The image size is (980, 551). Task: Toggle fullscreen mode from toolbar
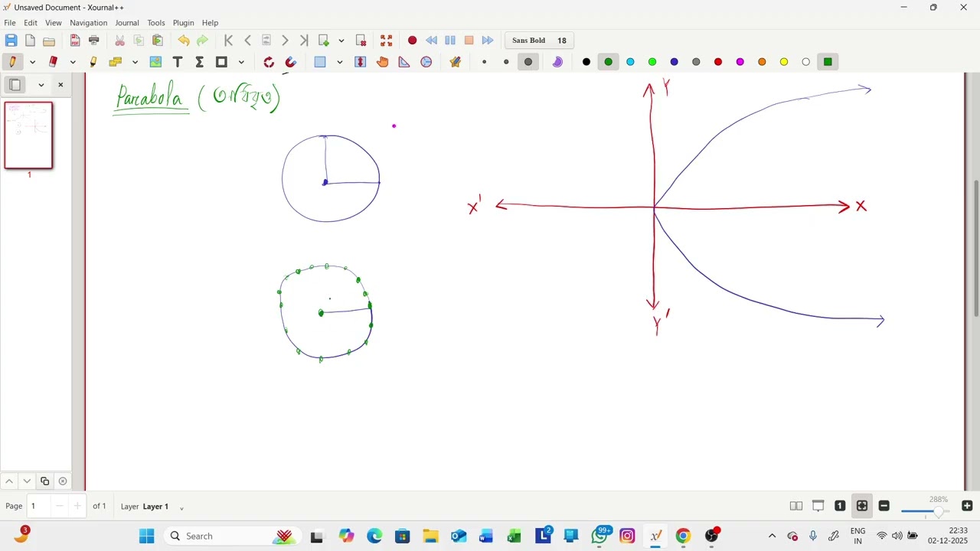click(387, 41)
